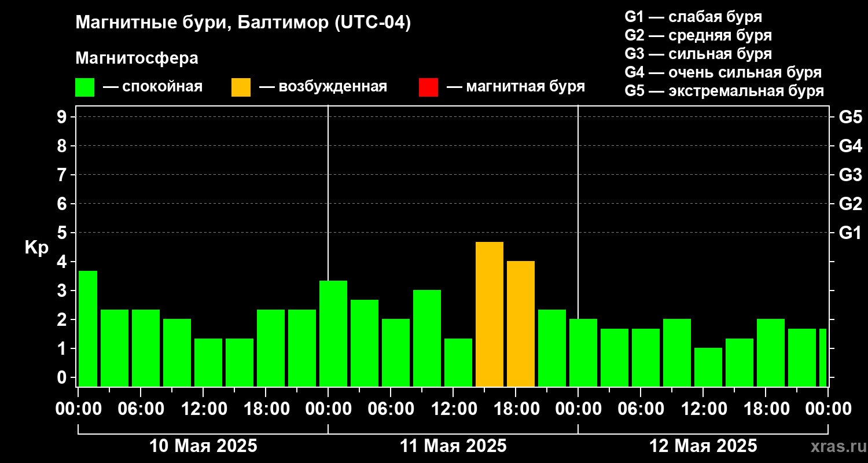This screenshot has height=463, width=868.
Task: Click the Kp axis label
Action: click(x=36, y=248)
